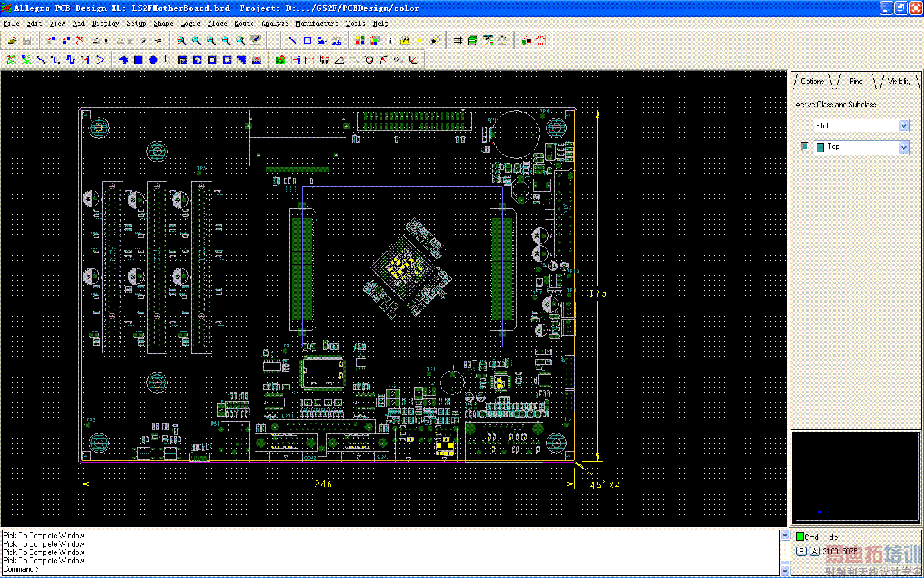Screen dimensions: 924x578
Task: Open the Setup menu
Action: tap(136, 23)
